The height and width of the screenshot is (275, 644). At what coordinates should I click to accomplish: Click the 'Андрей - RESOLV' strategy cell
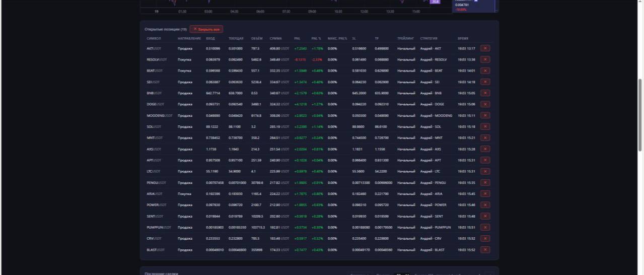click(x=434, y=59)
